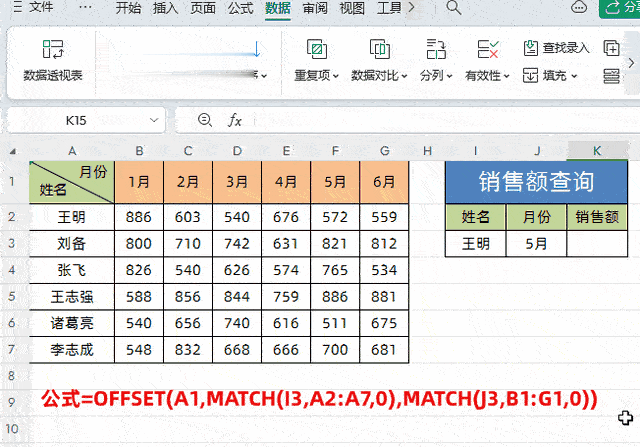Select the cell with value 856

[188, 297]
